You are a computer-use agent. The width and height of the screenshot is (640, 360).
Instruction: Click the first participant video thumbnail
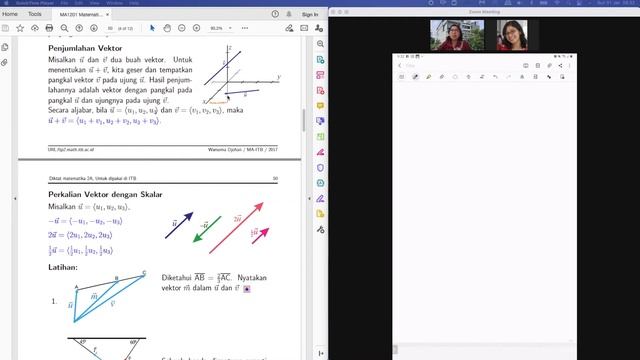point(457,36)
